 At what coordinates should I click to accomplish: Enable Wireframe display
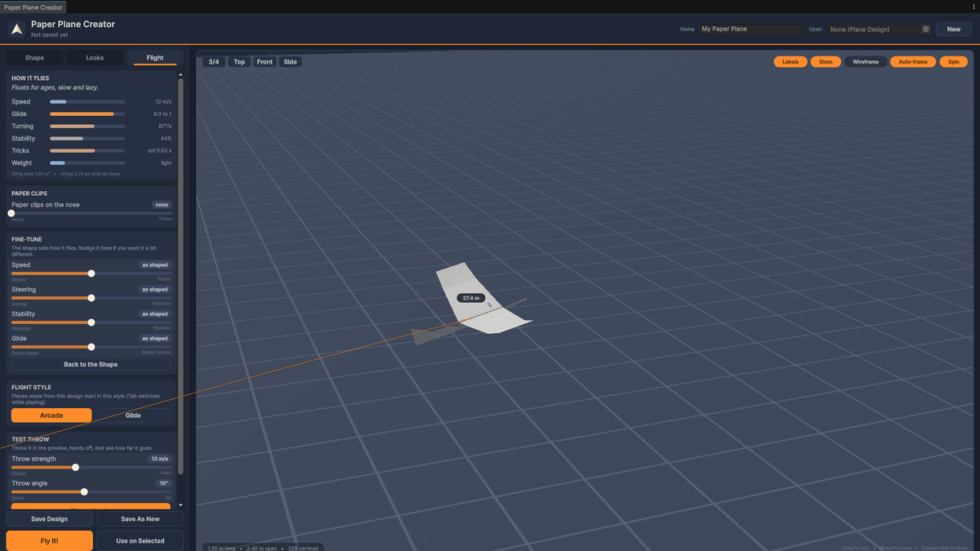coord(866,62)
